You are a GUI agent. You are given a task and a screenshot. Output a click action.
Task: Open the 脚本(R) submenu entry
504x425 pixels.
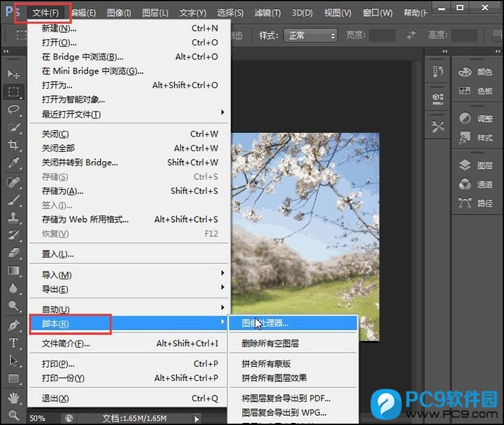(129, 323)
